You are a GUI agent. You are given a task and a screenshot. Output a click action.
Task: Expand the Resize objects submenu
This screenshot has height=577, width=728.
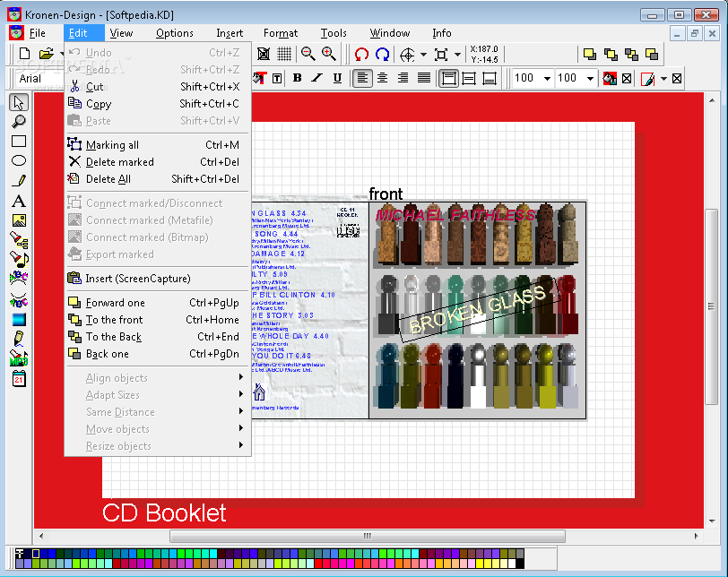point(158,445)
